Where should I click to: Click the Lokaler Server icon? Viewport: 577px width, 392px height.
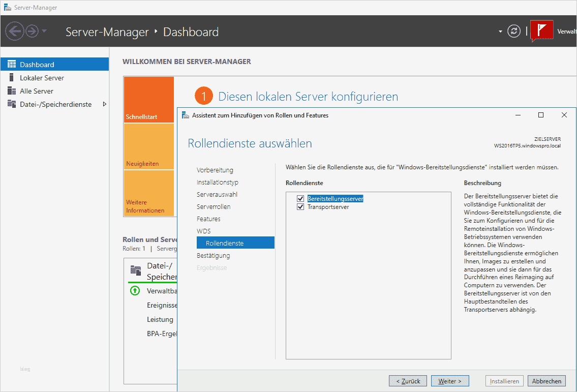pyautogui.click(x=12, y=78)
